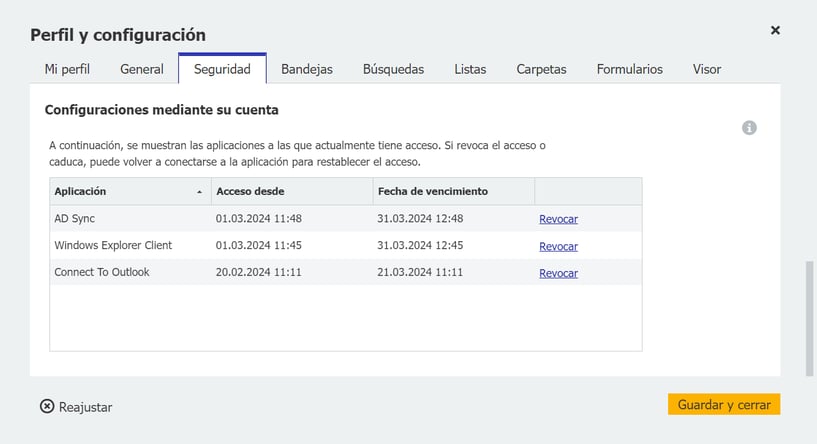Open the Mi perfil tab
This screenshot has height=444, width=817.
[x=67, y=69]
